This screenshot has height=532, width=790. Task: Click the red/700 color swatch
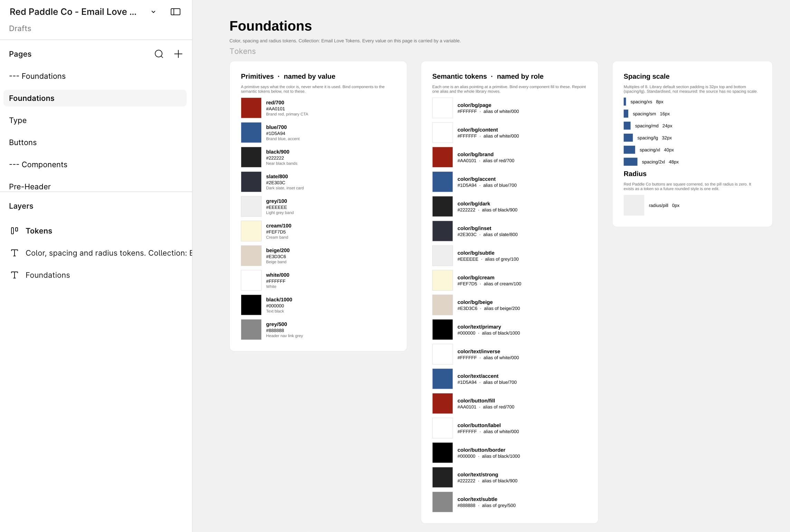pos(251,108)
